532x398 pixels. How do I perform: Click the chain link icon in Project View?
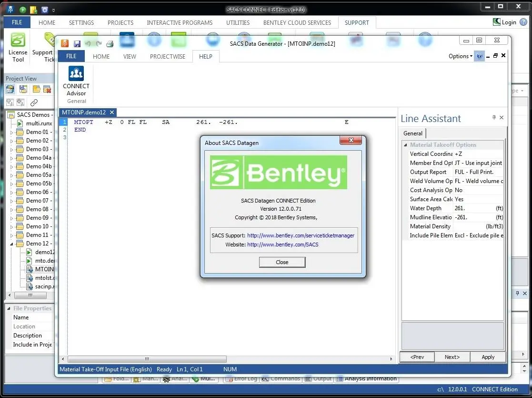coord(34,102)
